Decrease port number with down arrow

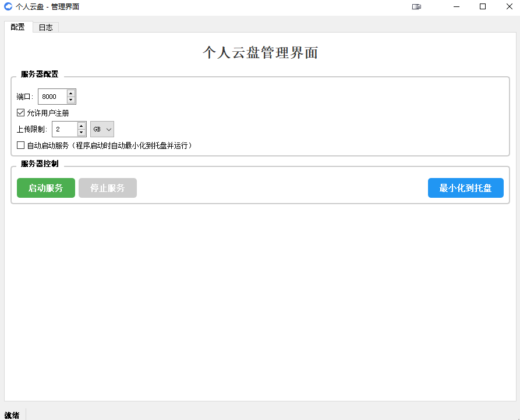coord(71,100)
